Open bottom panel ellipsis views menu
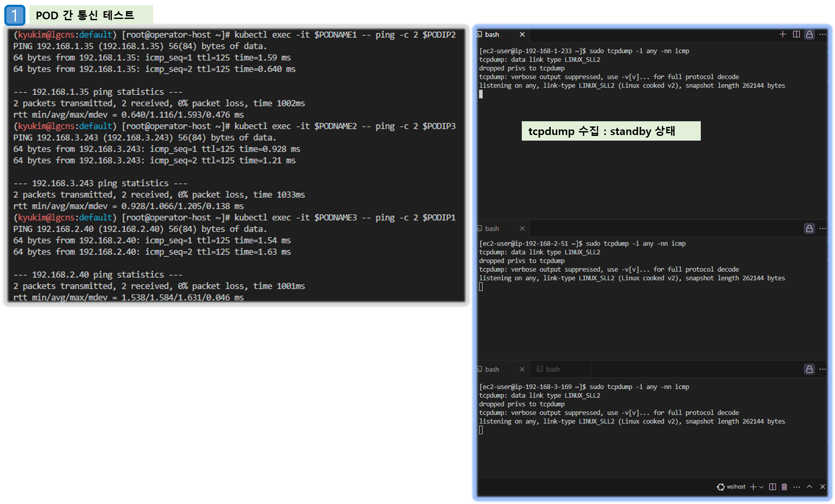 coord(797,487)
